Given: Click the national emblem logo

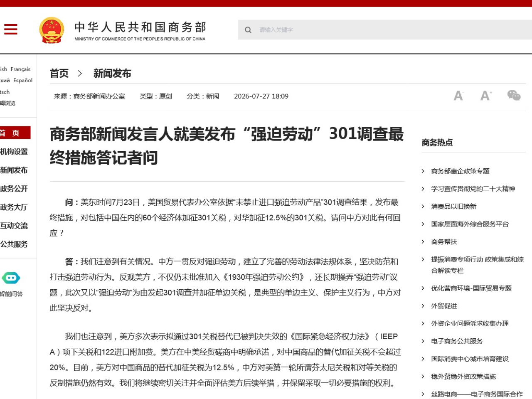Looking at the screenshot, I should (x=52, y=30).
